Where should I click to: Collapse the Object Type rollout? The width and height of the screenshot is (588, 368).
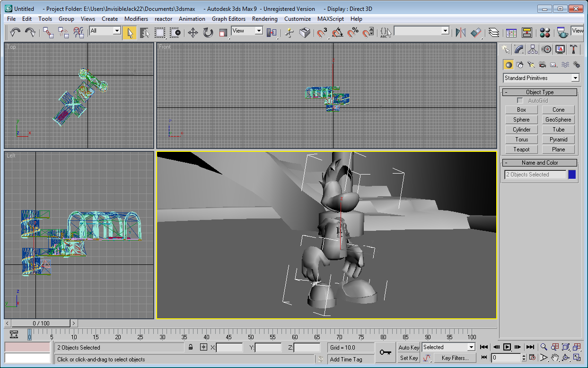click(x=539, y=92)
